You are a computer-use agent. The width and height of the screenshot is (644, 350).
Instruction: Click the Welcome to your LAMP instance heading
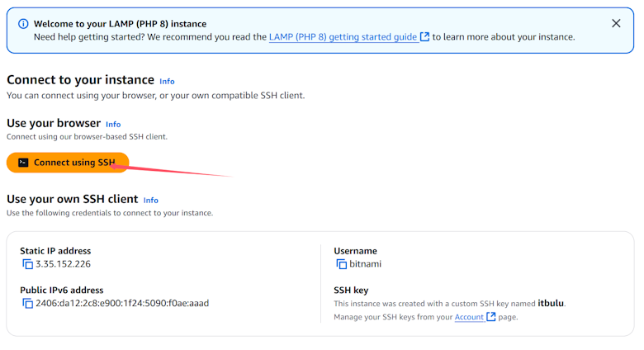120,24
